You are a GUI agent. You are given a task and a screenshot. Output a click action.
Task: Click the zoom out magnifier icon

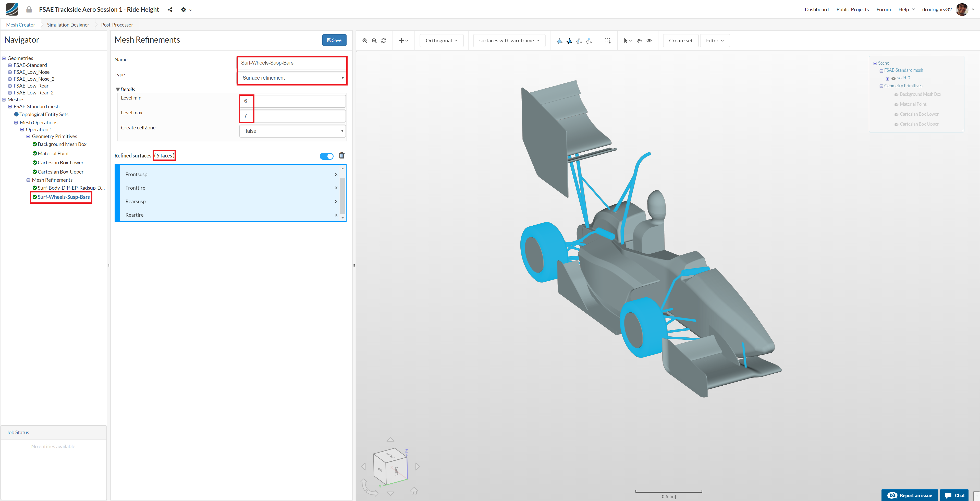point(374,41)
